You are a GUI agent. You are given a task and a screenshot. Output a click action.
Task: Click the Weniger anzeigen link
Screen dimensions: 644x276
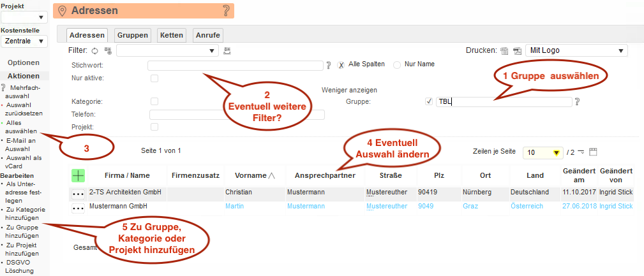[350, 90]
